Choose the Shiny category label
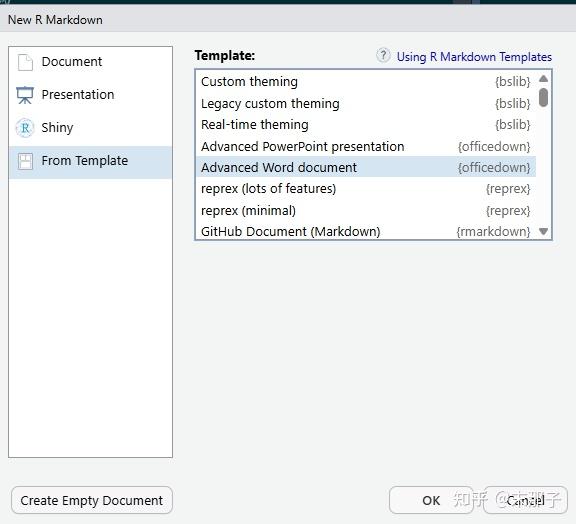The height and width of the screenshot is (524, 576). 57,128
